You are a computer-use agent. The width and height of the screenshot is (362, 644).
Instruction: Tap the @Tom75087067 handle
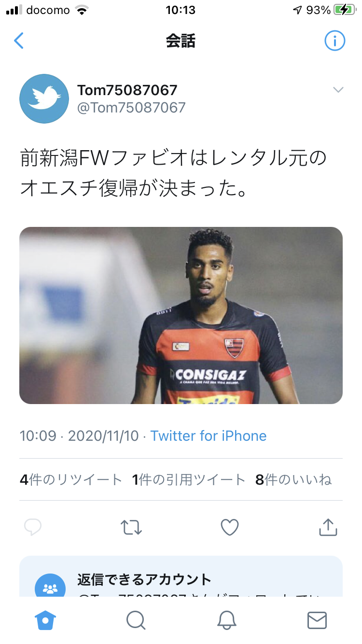(x=131, y=107)
